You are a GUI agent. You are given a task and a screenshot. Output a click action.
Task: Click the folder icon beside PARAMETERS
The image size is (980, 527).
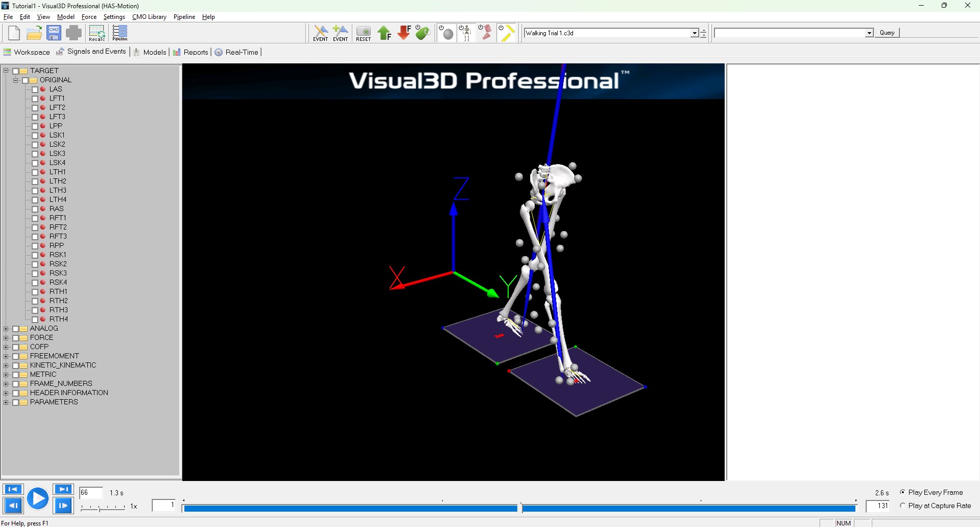tap(23, 402)
